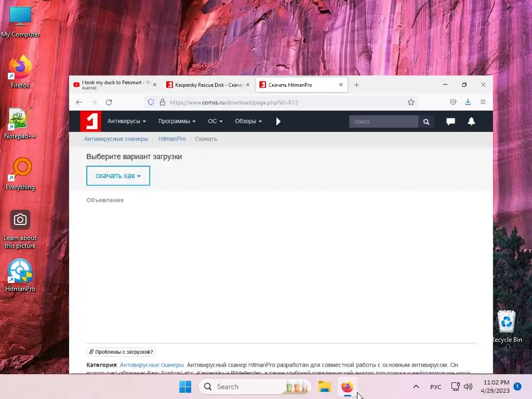Expand the Обзоры navigation dropdown

tap(248, 121)
